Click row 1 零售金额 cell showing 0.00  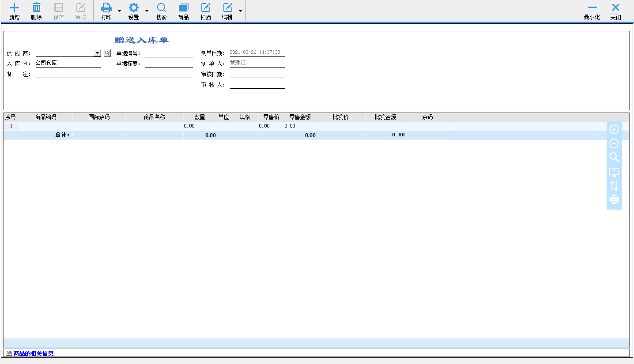pyautogui.click(x=300, y=126)
